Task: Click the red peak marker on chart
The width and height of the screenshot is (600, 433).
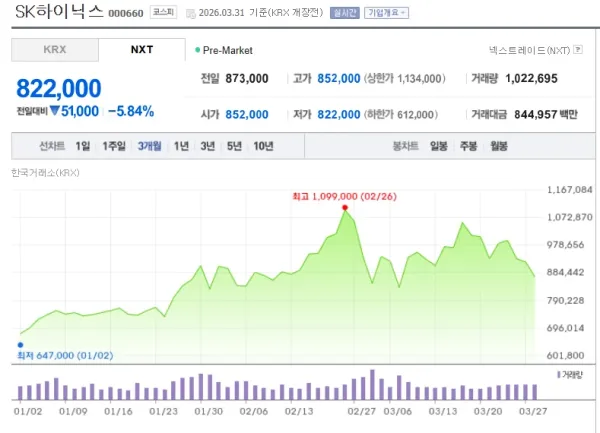Action: (345, 208)
